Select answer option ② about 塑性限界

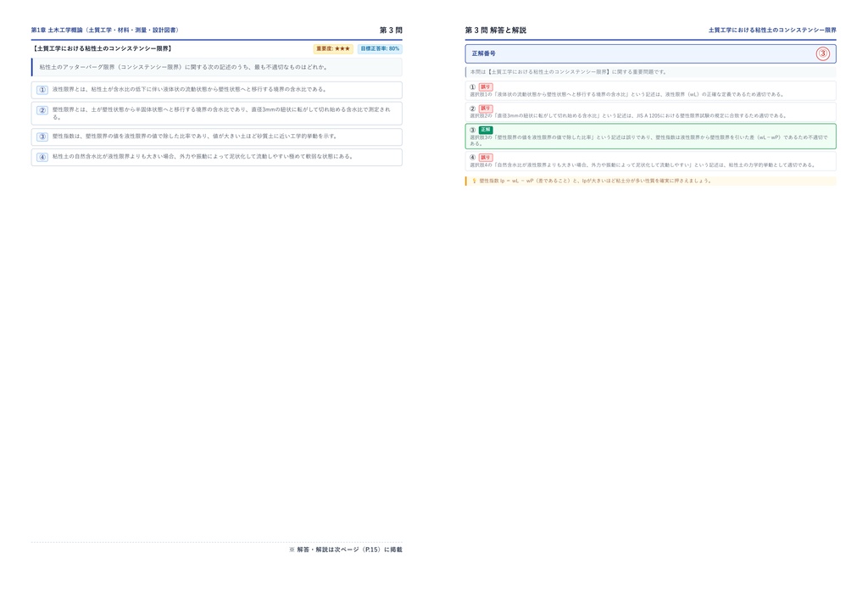216,114
